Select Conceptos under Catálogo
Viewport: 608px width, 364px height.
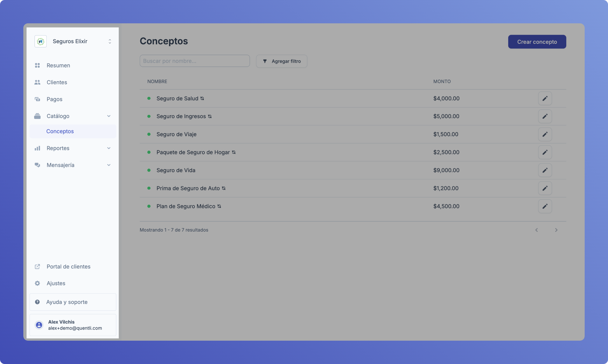coord(60,131)
